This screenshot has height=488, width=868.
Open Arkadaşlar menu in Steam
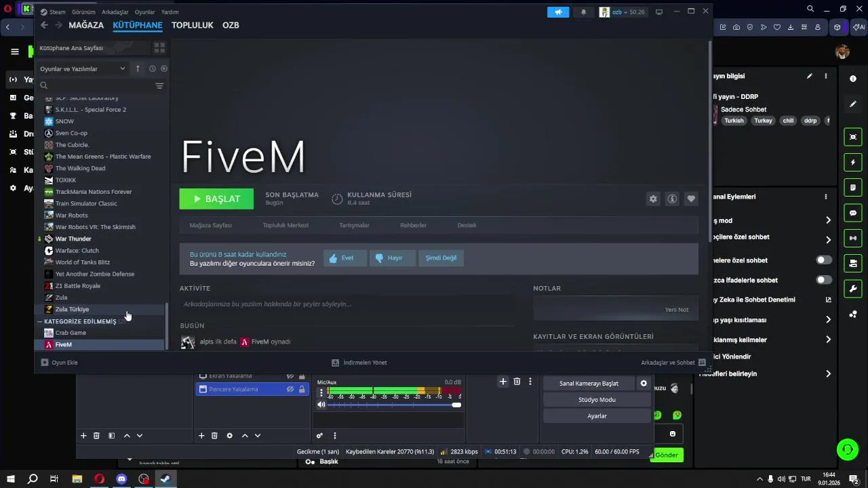115,12
